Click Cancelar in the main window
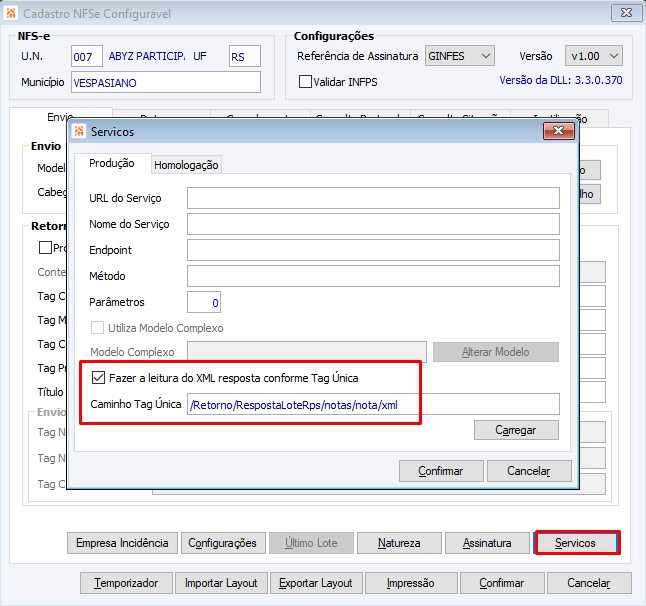Viewport: 646px width, 606px height. (589, 583)
